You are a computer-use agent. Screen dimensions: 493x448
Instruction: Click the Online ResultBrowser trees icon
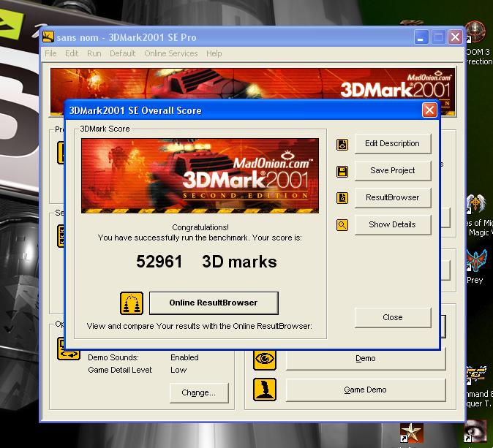point(132,303)
